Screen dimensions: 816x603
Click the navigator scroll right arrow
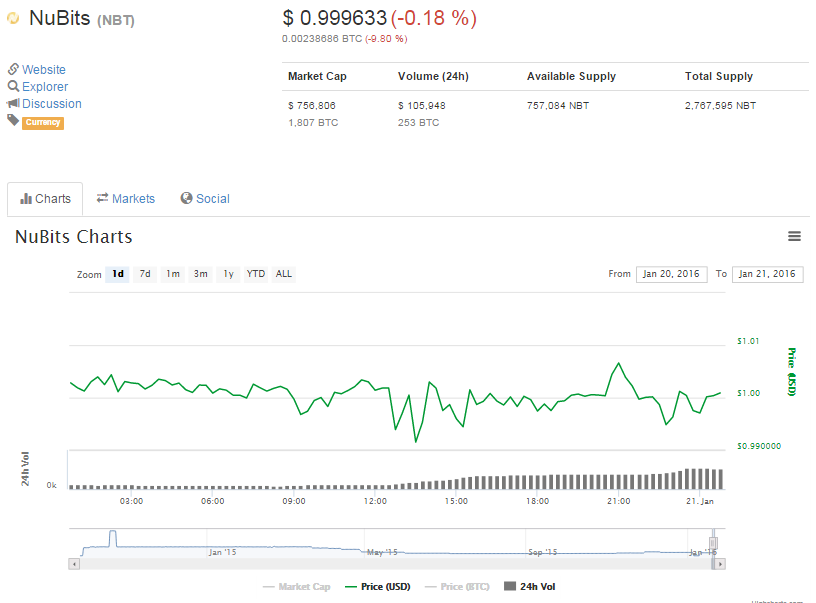(x=720, y=564)
